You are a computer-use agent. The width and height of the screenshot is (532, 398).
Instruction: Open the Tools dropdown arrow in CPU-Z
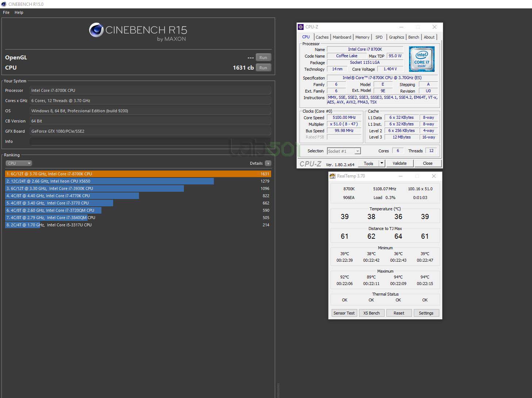click(x=382, y=163)
